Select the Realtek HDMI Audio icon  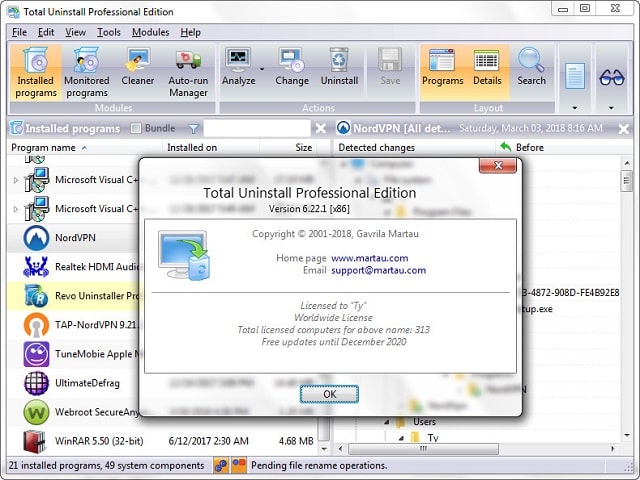[36, 267]
